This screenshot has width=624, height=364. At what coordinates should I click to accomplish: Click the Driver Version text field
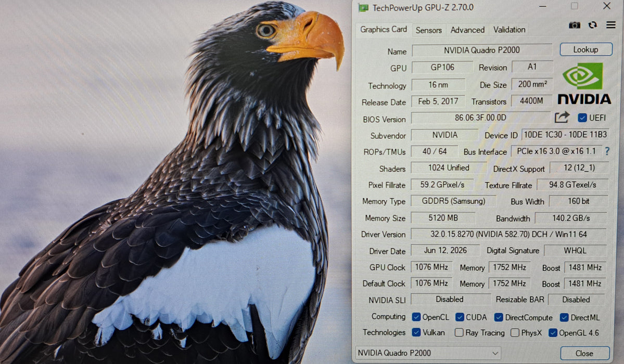508,235
